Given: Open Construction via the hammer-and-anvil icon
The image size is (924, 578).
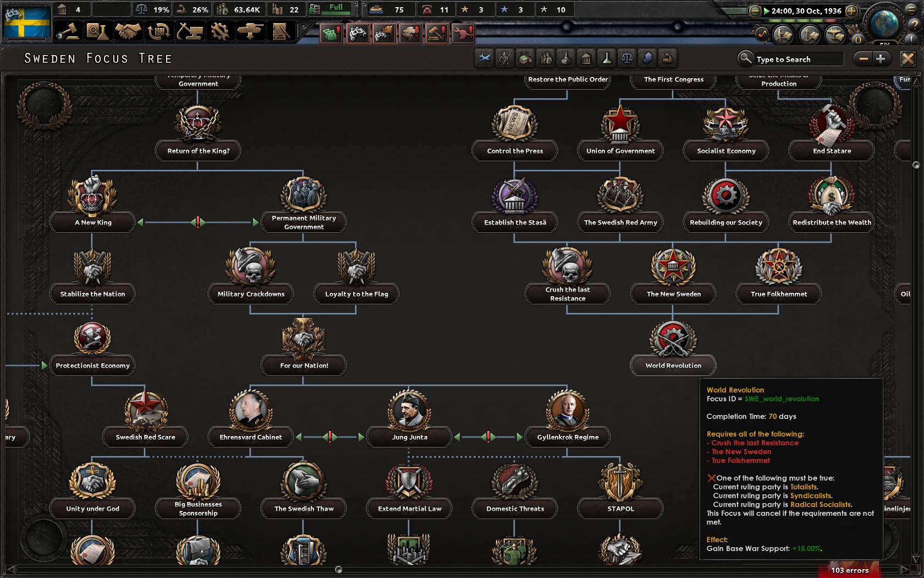Looking at the screenshot, I should pos(189,31).
